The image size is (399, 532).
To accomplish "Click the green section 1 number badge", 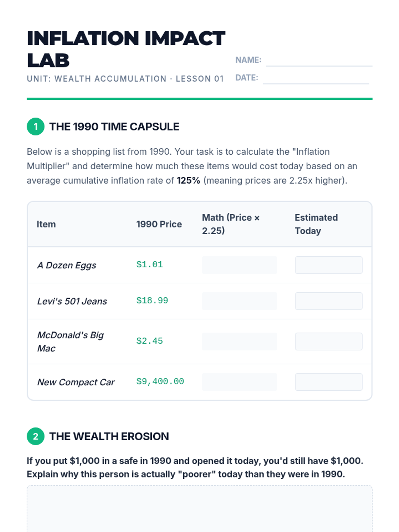I will point(36,126).
